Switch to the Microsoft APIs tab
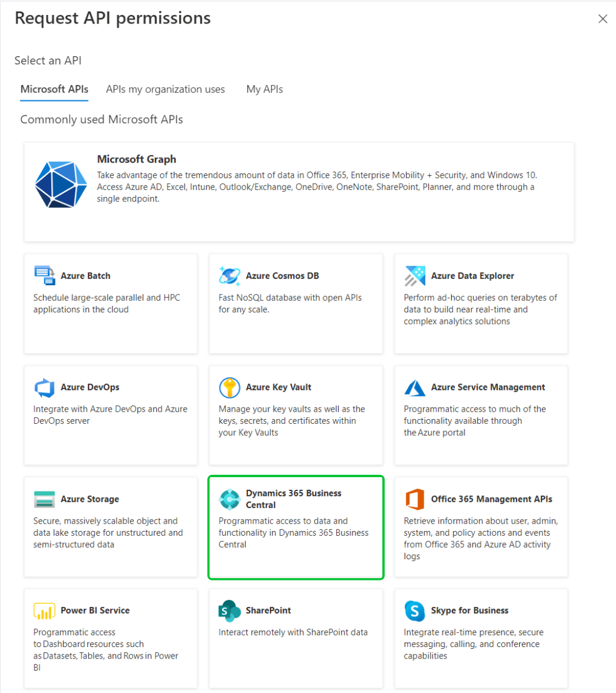616x693 pixels. pos(55,89)
